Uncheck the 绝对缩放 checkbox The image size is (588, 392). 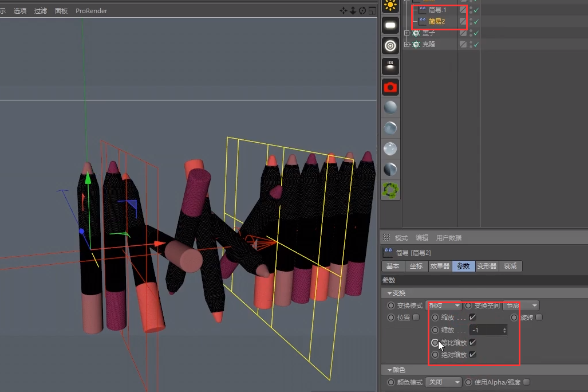(472, 354)
